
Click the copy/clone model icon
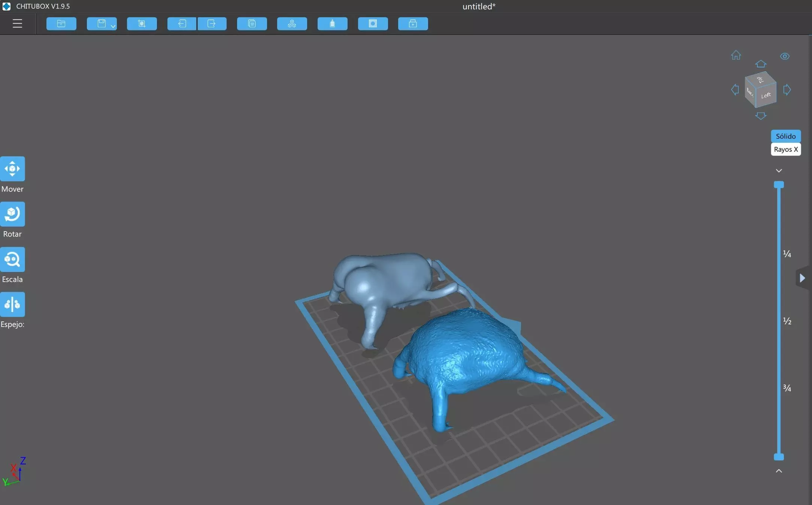click(252, 24)
